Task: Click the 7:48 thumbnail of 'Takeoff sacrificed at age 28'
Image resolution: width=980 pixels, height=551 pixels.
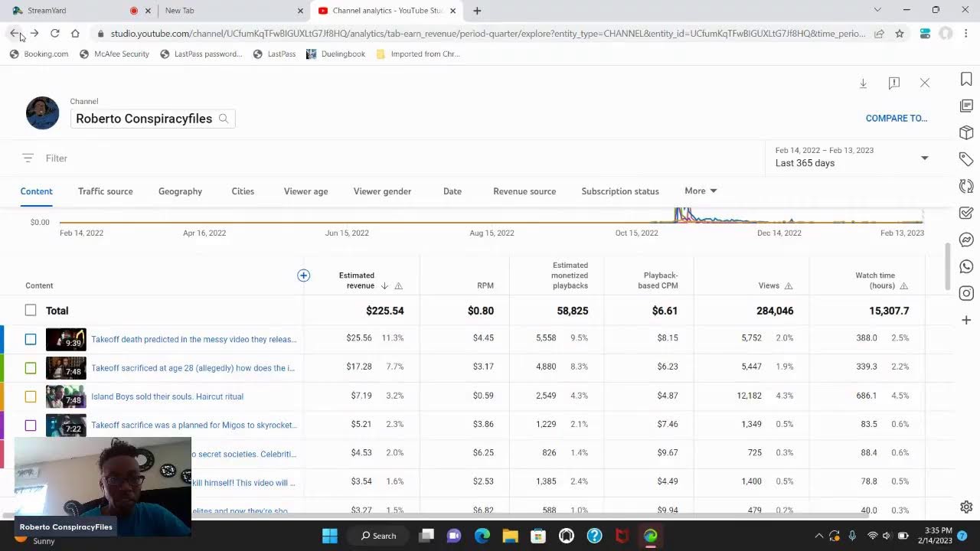Action: point(66,368)
